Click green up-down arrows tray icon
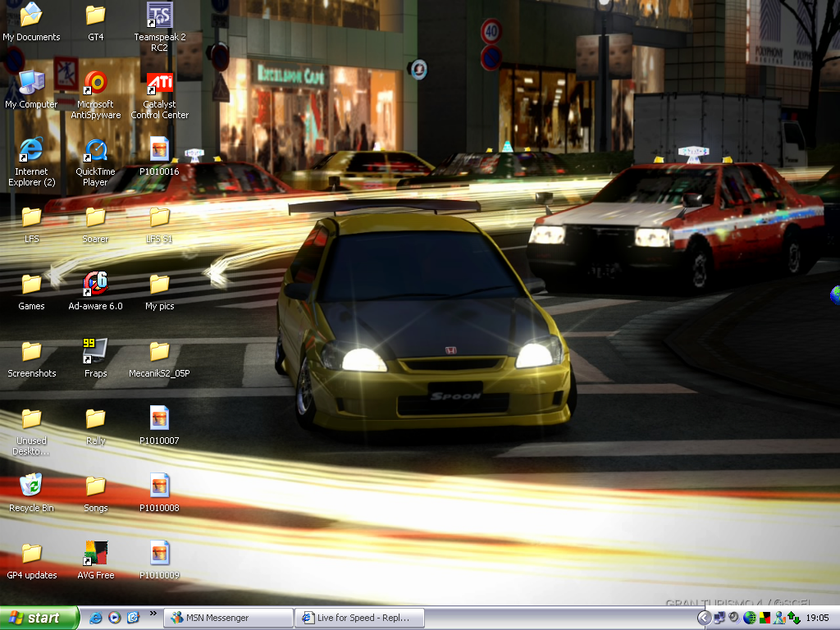Viewport: 840px width, 630px height. (x=794, y=619)
